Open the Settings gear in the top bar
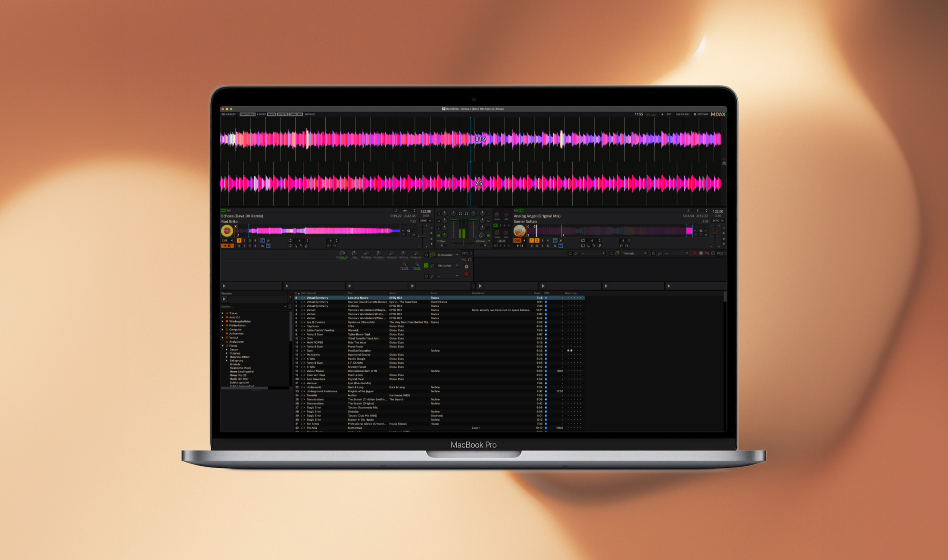Screen dimensions: 948x560 pos(695,115)
